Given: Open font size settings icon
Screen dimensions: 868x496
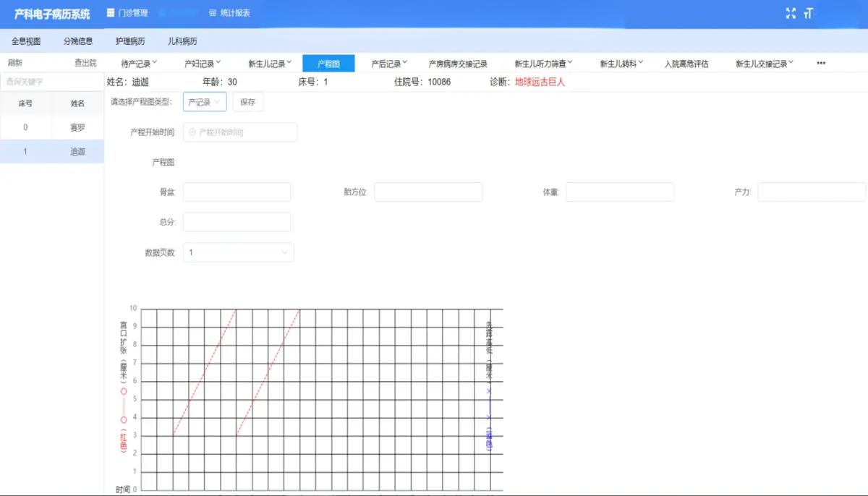Looking at the screenshot, I should click(809, 13).
